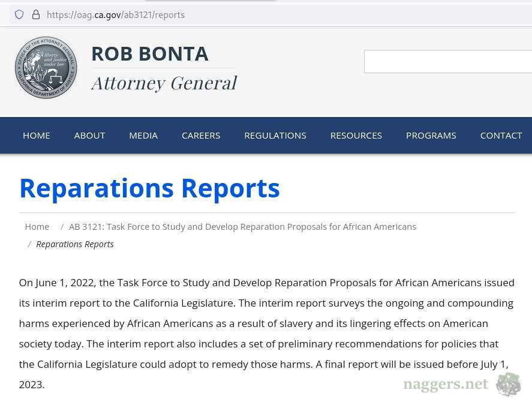The width and height of the screenshot is (532, 402).
Task: Click into the site search field
Action: (x=447, y=62)
